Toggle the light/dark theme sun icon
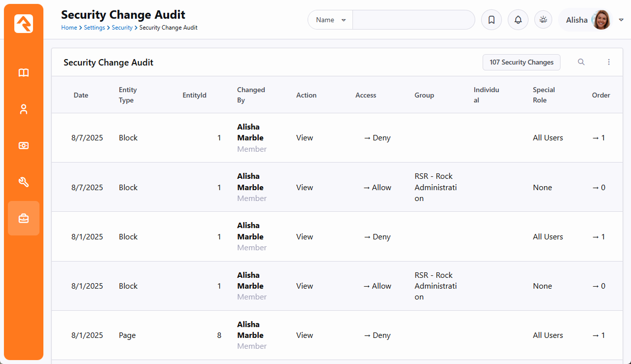The height and width of the screenshot is (364, 631). coord(543,20)
